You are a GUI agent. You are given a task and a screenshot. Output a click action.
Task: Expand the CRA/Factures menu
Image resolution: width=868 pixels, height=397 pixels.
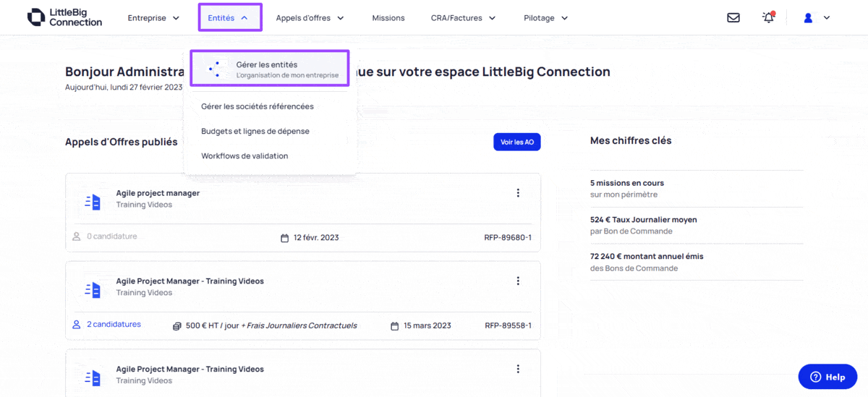(464, 18)
